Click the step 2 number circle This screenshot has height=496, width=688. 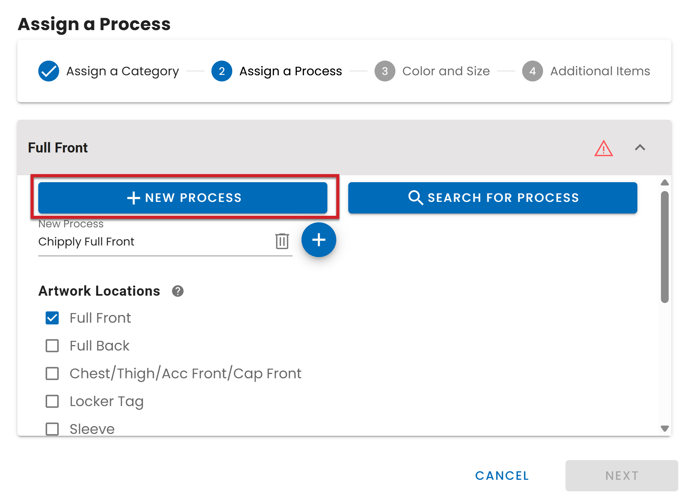[x=222, y=71]
